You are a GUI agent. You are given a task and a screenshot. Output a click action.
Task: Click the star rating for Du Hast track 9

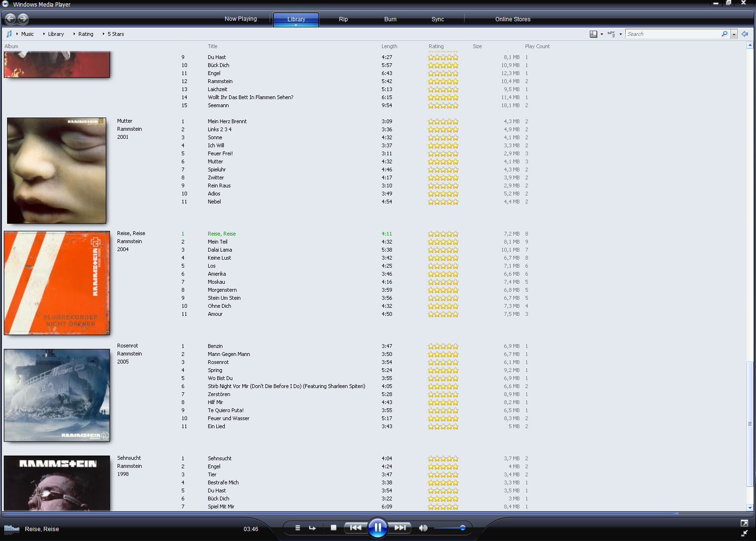(443, 57)
